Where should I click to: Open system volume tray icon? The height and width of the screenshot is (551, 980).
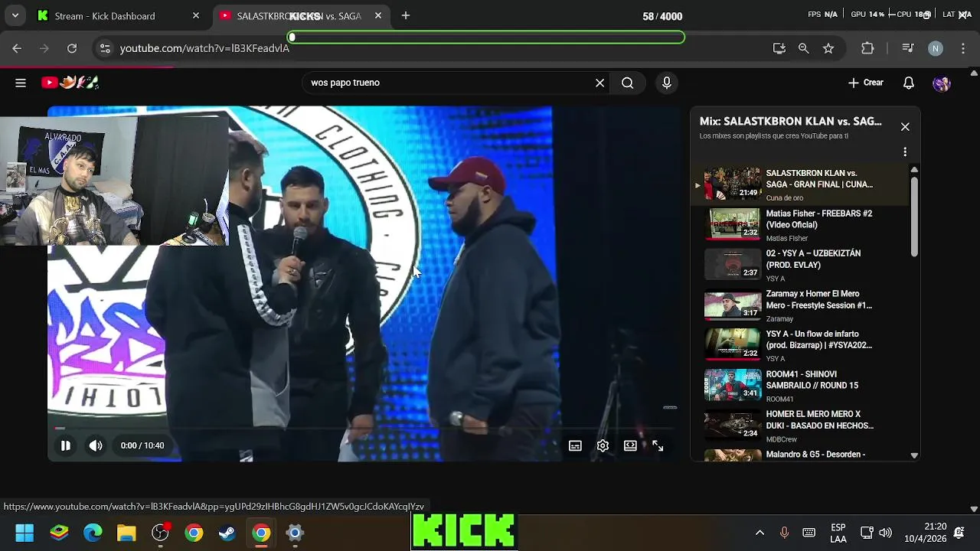(886, 533)
